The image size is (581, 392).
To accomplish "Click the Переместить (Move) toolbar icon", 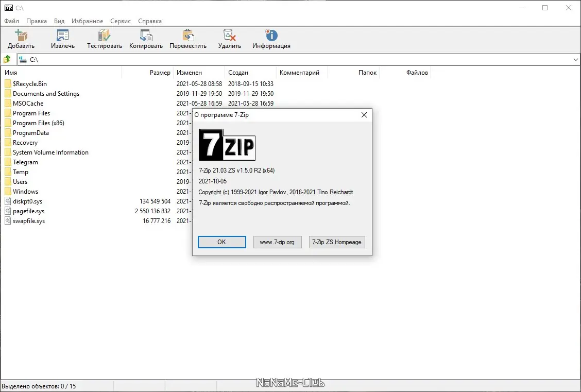I will [x=188, y=36].
